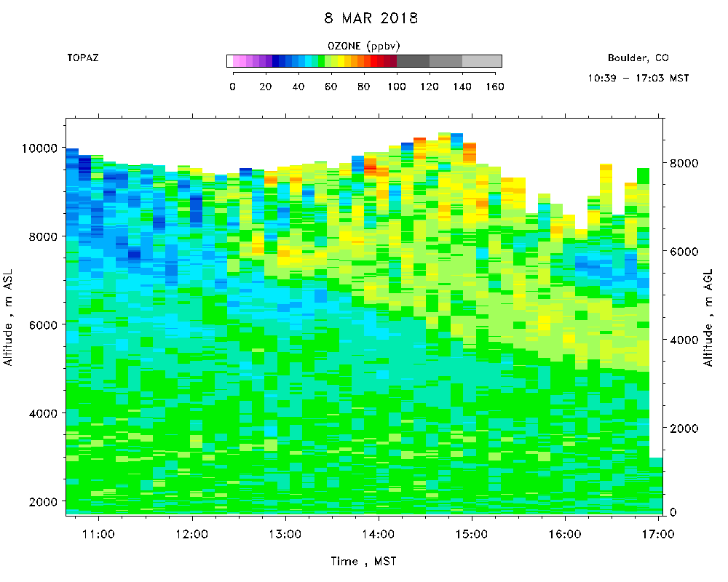Click the colorbar tick label '0'
Screen dimensions: 728x582
[x=233, y=87]
